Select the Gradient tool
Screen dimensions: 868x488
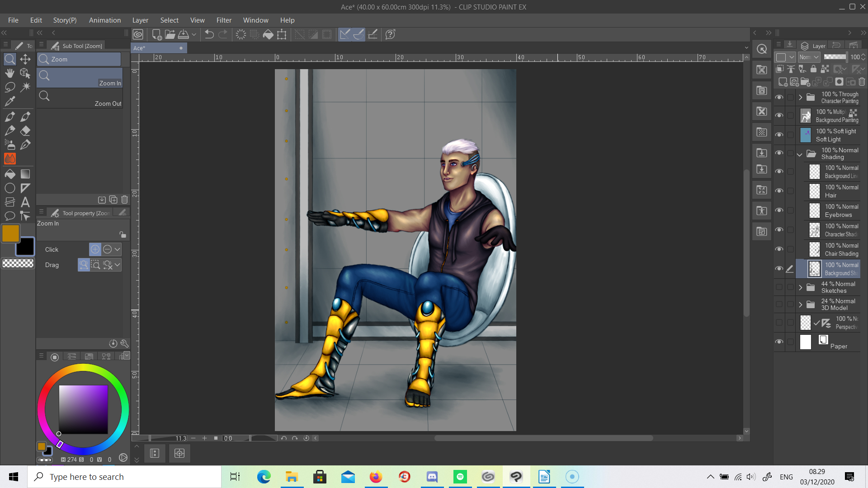pyautogui.click(x=25, y=174)
